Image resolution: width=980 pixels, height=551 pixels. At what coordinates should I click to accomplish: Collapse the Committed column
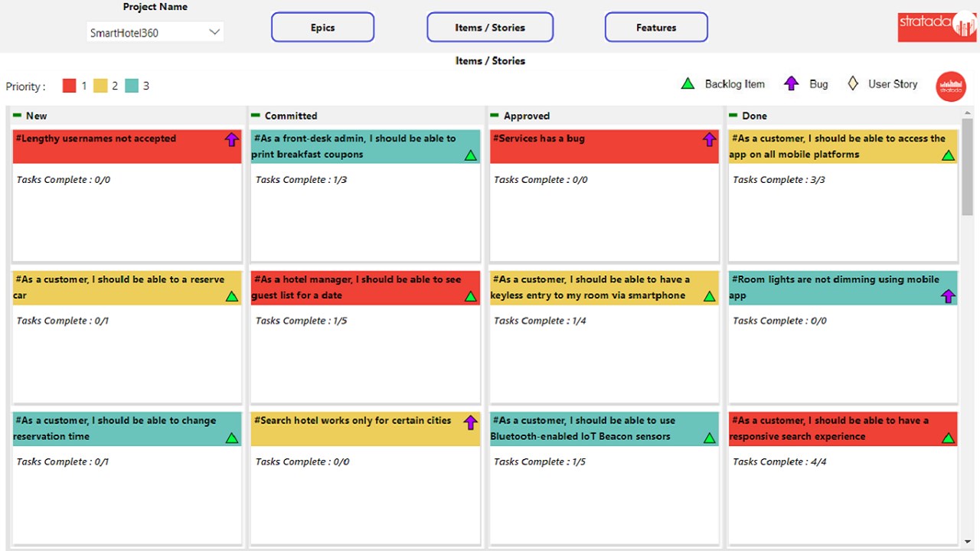[x=256, y=116]
